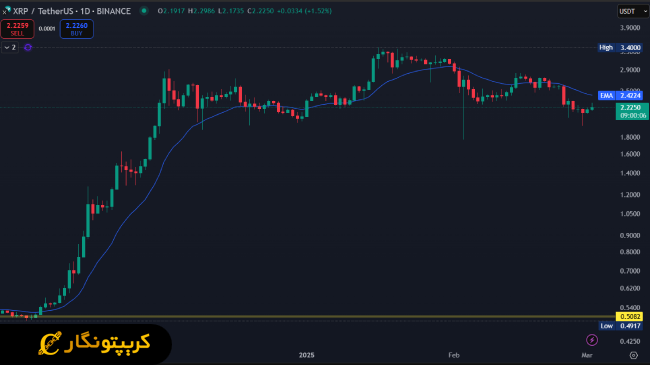This screenshot has width=650, height=365.
Task: Click the 3.9000 price scale label
Action: [x=630, y=28]
